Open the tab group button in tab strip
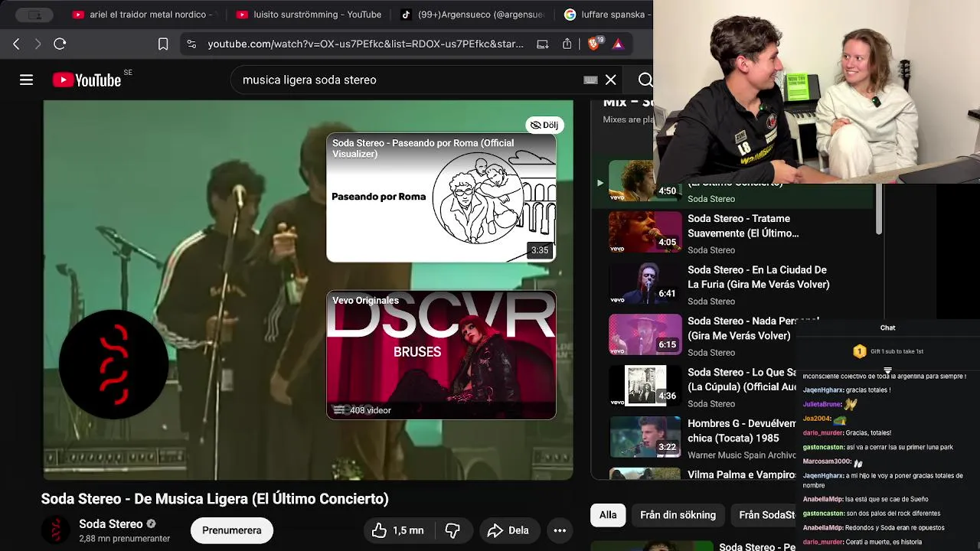This screenshot has height=551, width=980. [34, 15]
